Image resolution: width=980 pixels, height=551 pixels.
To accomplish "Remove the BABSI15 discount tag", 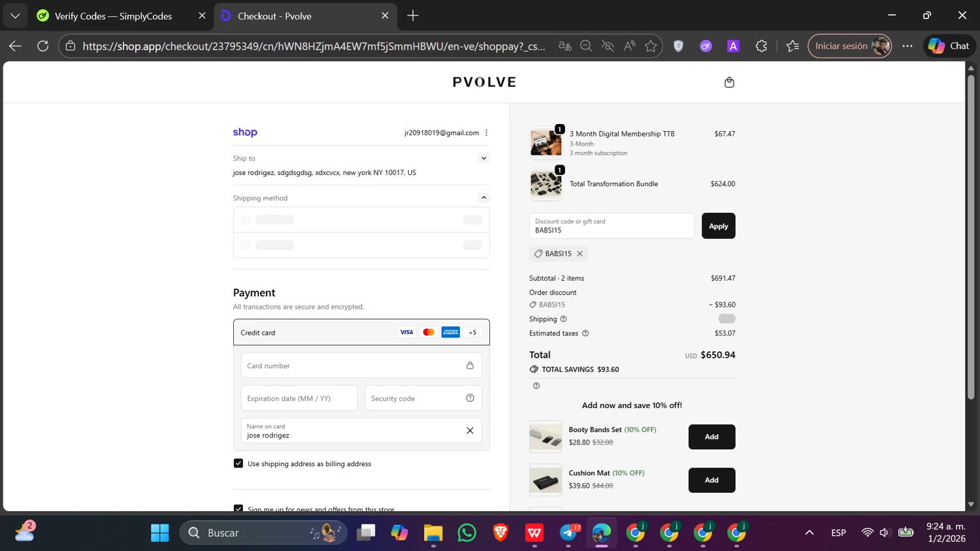I will pyautogui.click(x=580, y=253).
